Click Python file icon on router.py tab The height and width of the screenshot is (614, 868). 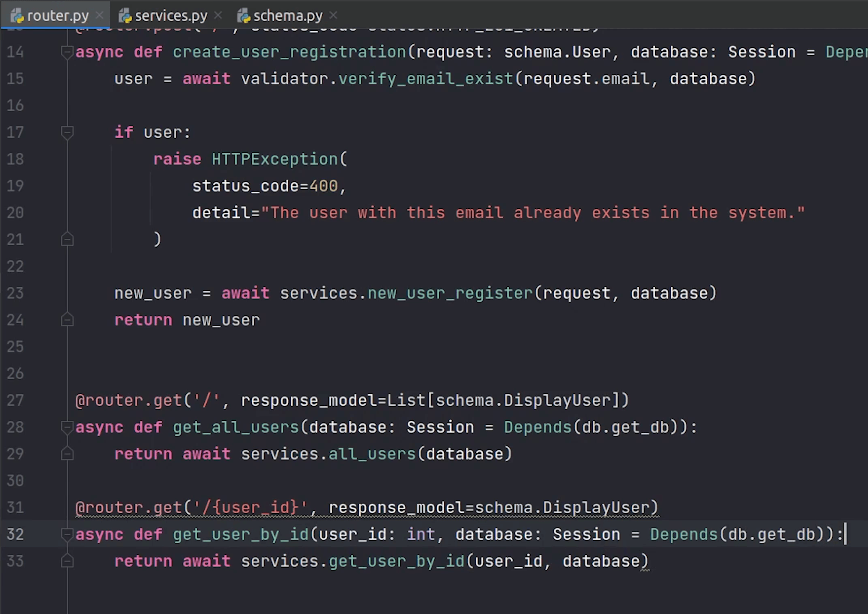pos(17,16)
